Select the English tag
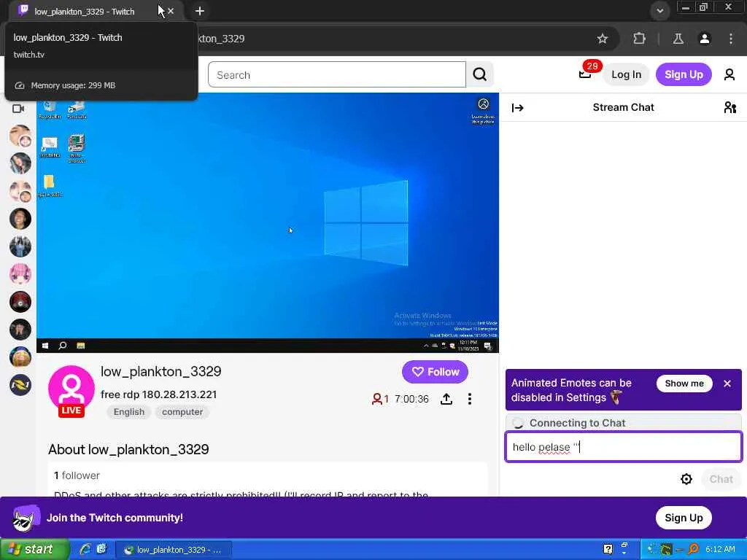The width and height of the screenshot is (747, 560). pyautogui.click(x=128, y=412)
